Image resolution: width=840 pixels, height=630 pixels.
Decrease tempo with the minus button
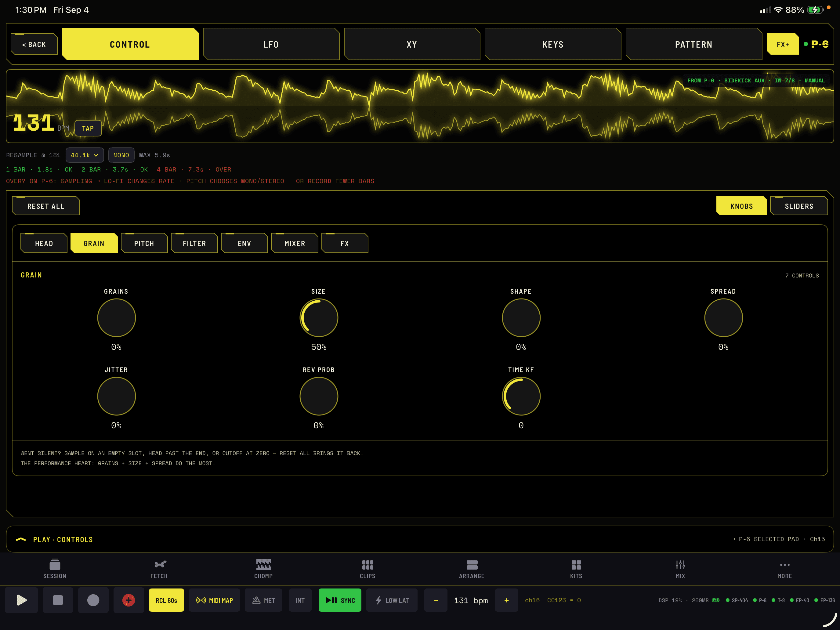tap(436, 600)
